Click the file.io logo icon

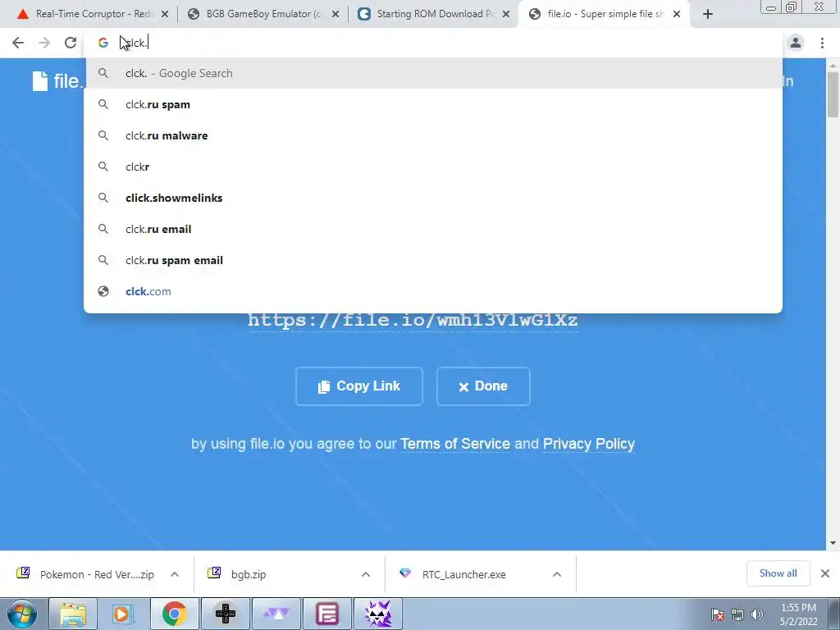(x=40, y=81)
